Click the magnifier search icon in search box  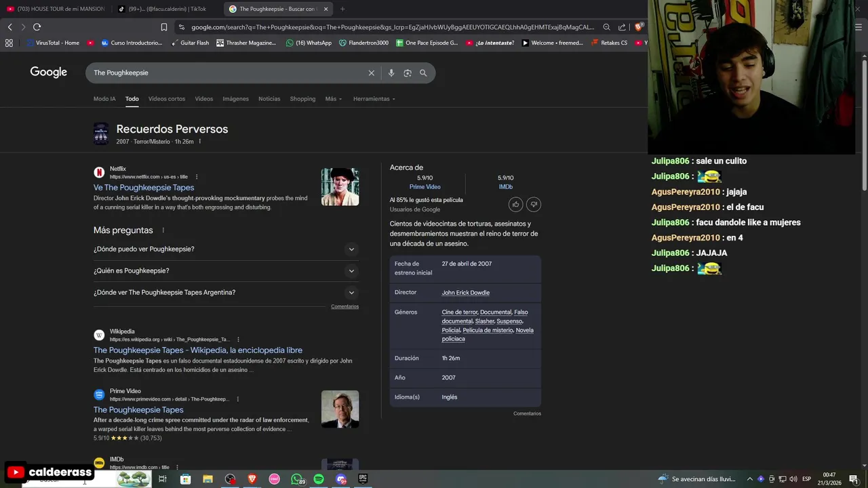[423, 73]
